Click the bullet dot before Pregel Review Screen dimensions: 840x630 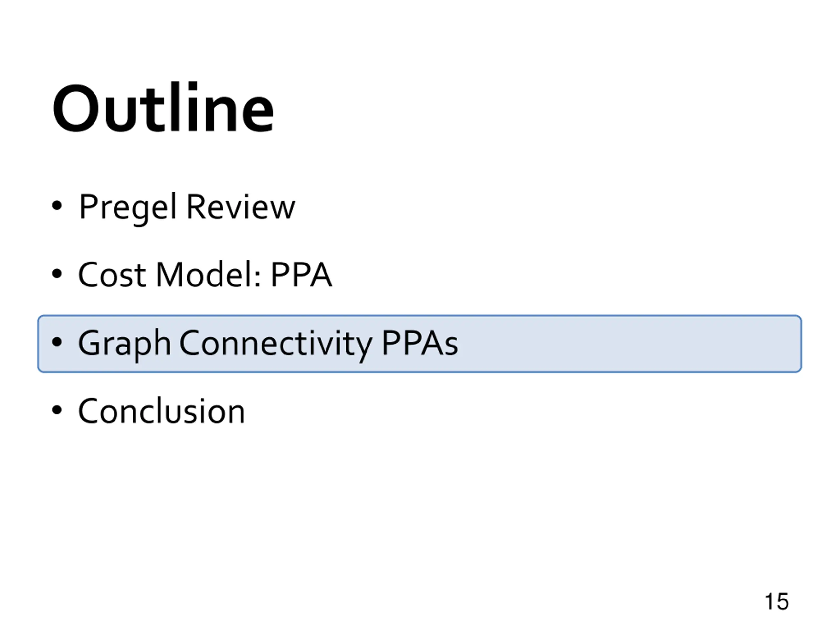click(x=56, y=205)
